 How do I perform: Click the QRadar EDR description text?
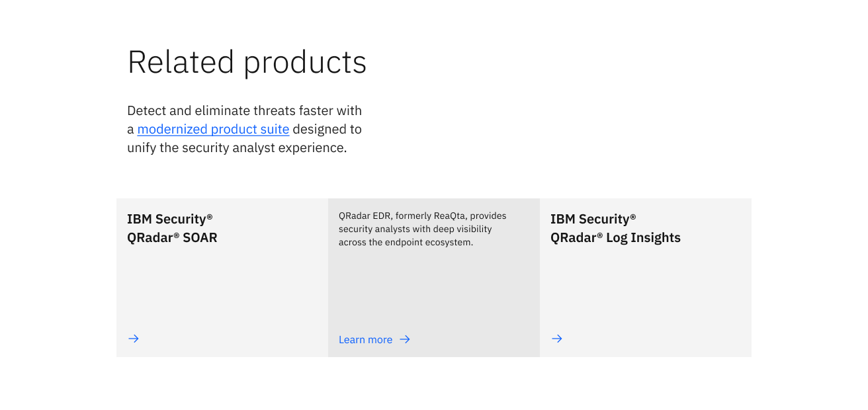click(423, 229)
